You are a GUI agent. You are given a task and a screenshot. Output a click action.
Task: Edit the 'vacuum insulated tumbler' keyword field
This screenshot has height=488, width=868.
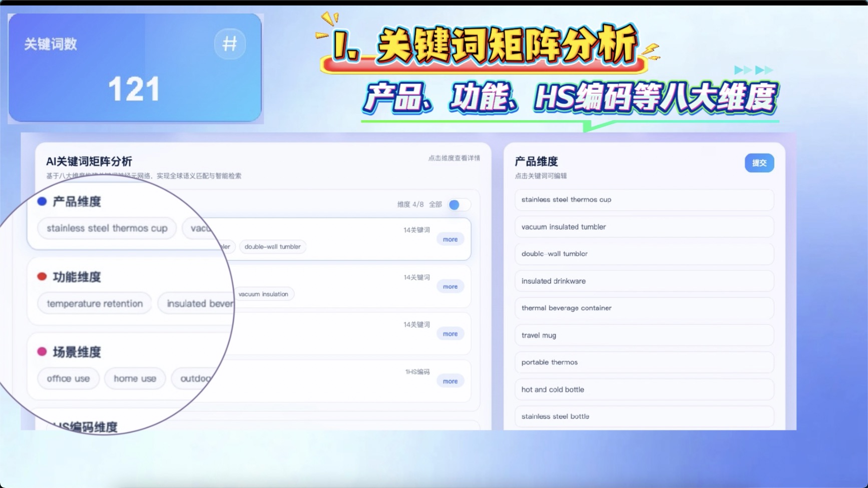(x=644, y=227)
